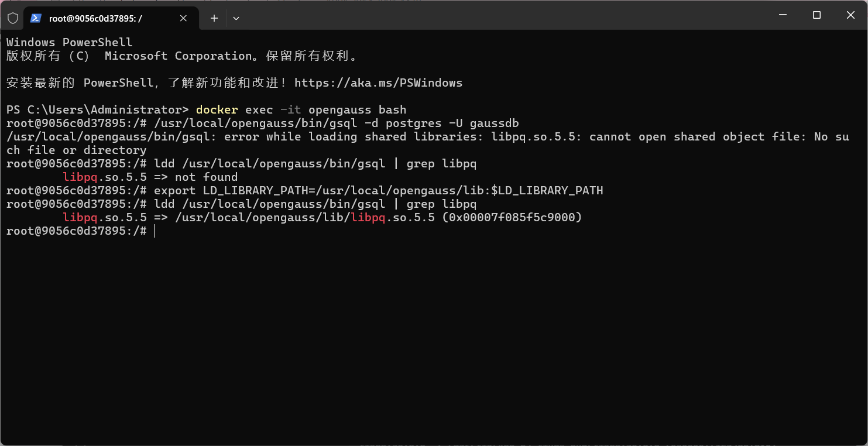
Task: Click the red libpq text in the ldd output
Action: (x=78, y=177)
